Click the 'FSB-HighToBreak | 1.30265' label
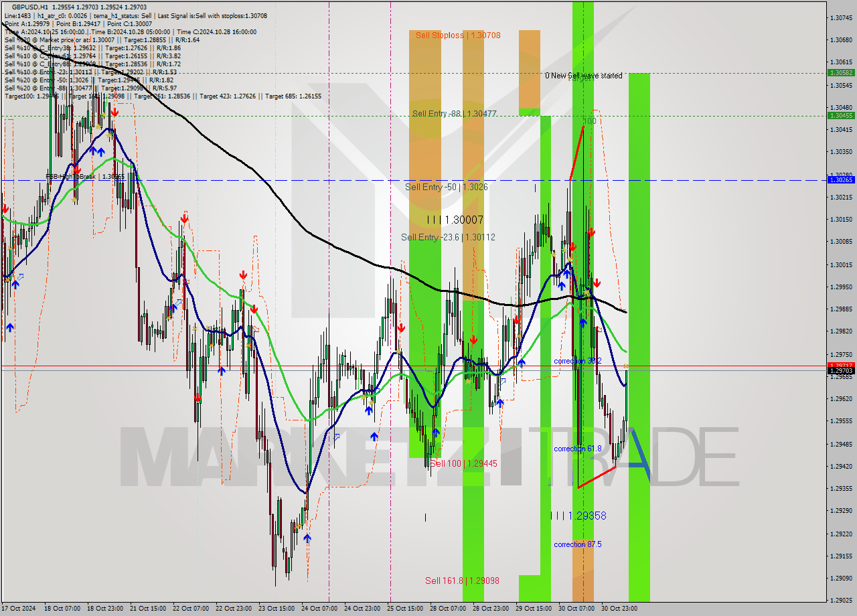Viewport: 857px width, 616px height. [85, 177]
